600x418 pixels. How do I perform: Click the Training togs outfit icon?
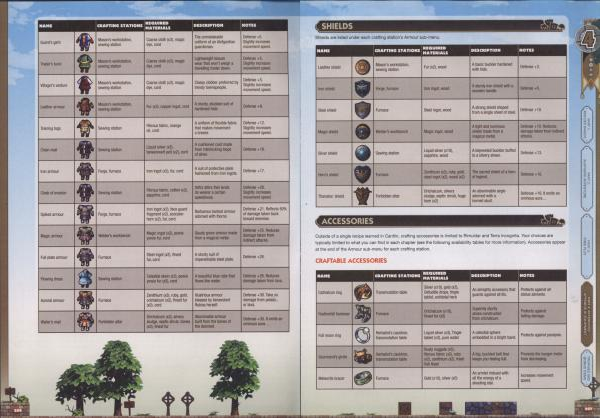[85, 128]
